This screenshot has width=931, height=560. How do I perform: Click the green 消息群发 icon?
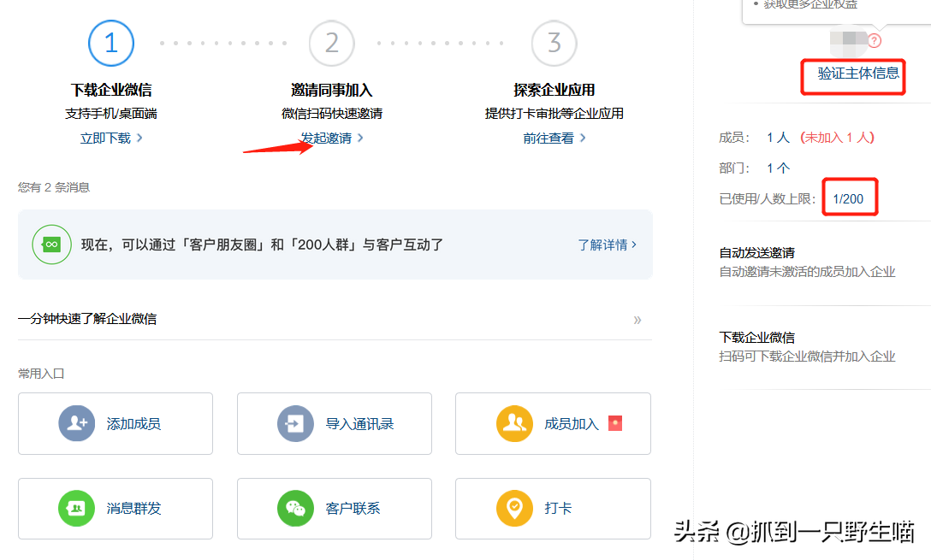77,509
